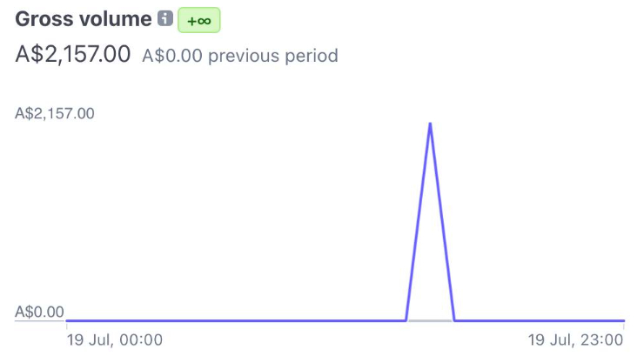Click the large A$2,157.00 total amount
The width and height of the screenshot is (644, 356).
click(73, 54)
